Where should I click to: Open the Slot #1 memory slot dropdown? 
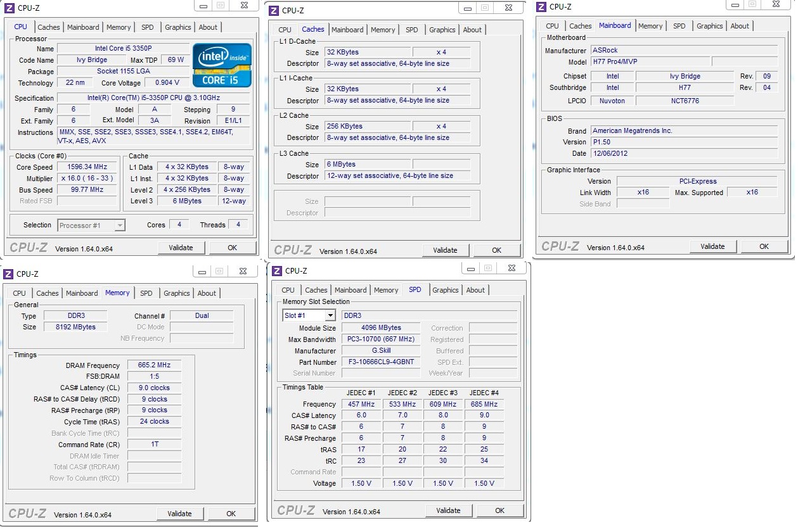(330, 315)
